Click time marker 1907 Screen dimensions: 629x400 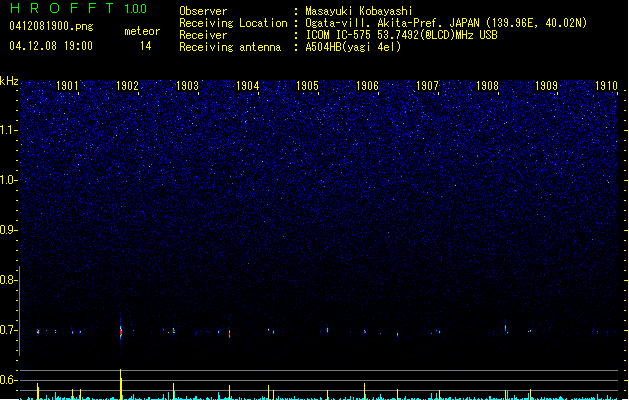pos(427,86)
